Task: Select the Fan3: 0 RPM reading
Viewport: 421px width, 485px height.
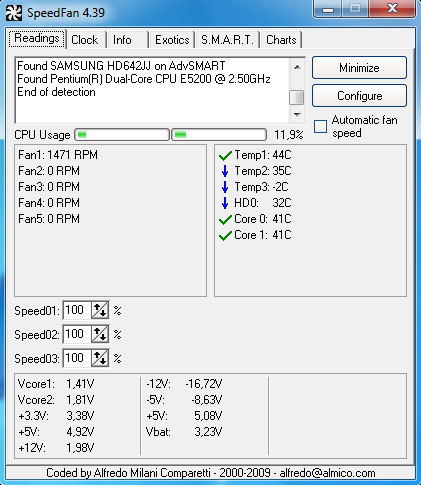Action: tap(49, 187)
